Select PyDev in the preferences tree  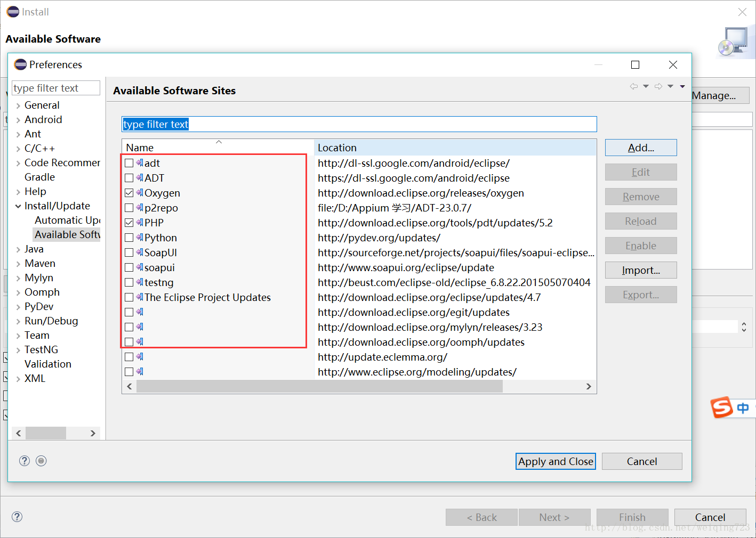coord(39,306)
